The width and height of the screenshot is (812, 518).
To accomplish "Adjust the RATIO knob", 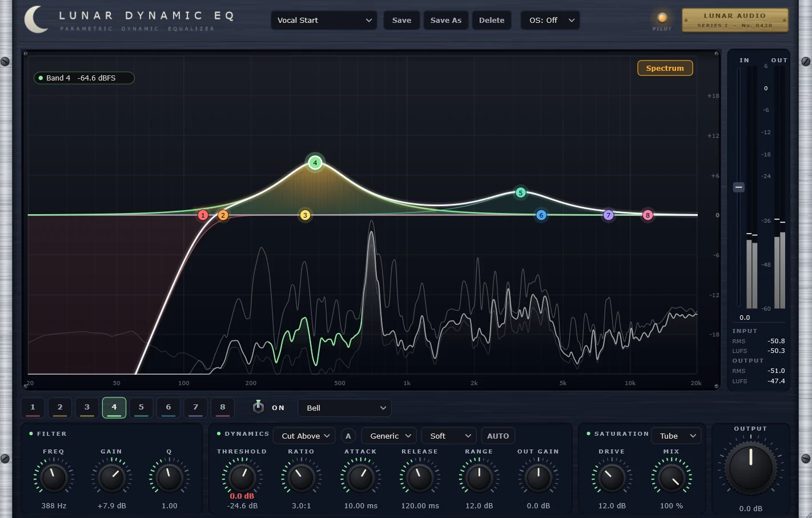I will (x=301, y=478).
